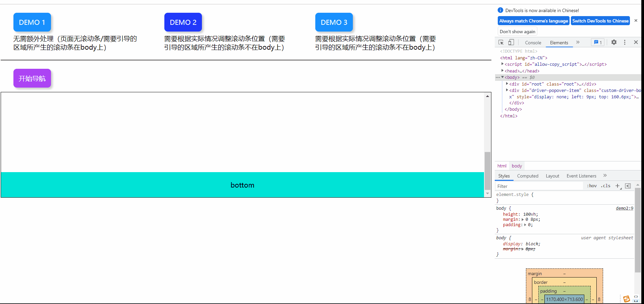Open the DevTools settings gear
The image size is (644, 304).
(x=614, y=42)
